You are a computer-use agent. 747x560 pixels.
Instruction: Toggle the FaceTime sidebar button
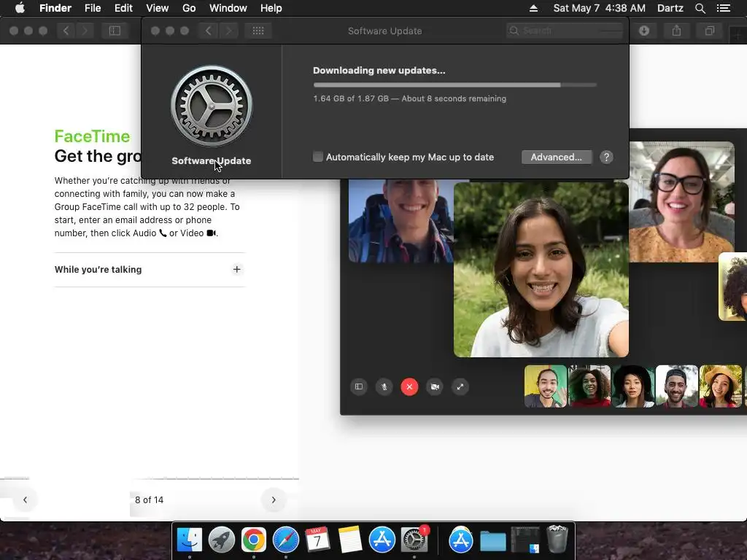coord(359,386)
